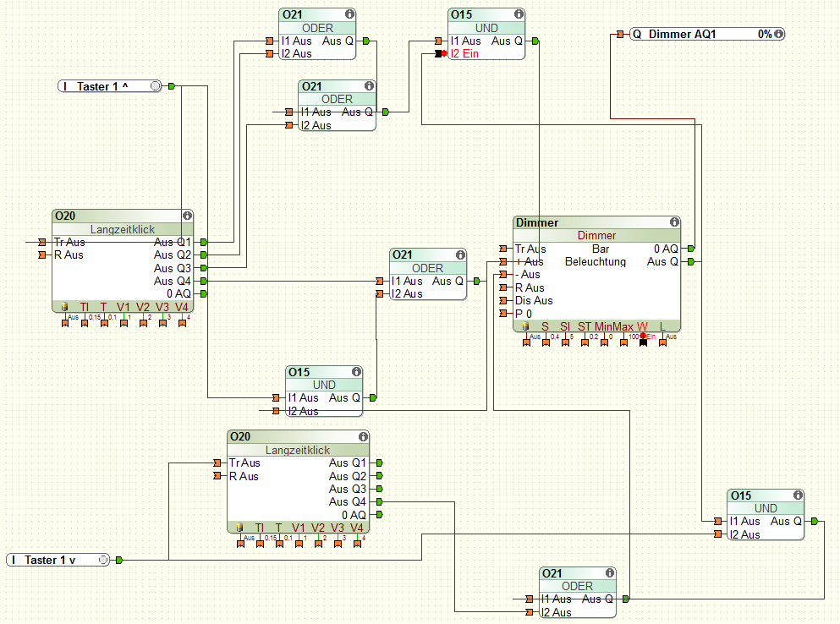Select the Tr input connector on Dimmer

504,249
